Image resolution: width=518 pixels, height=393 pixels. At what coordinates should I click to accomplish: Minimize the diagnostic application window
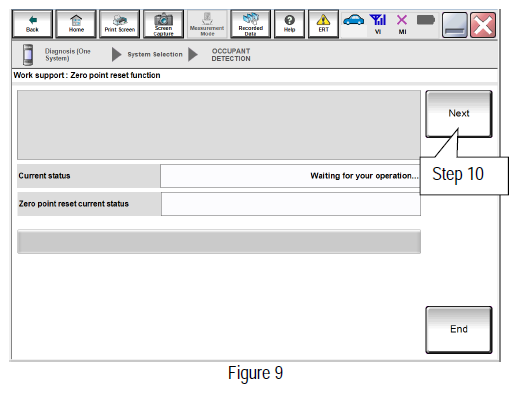pyautogui.click(x=455, y=25)
